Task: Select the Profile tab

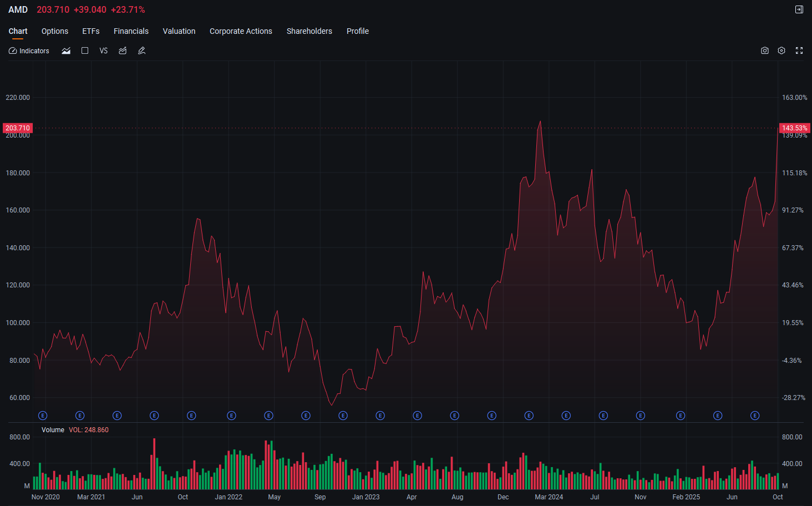Action: 358,31
